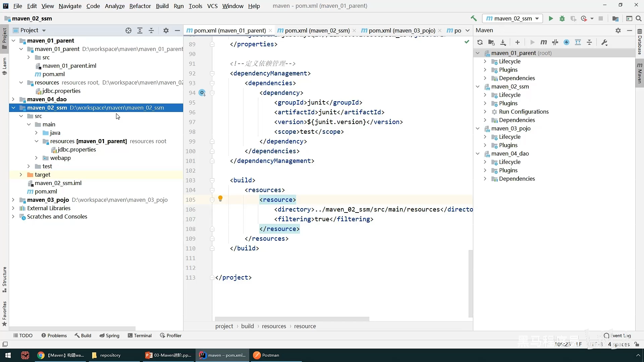The width and height of the screenshot is (644, 362).
Task: Click resources breadcrumb in editor footer
Action: (x=274, y=326)
